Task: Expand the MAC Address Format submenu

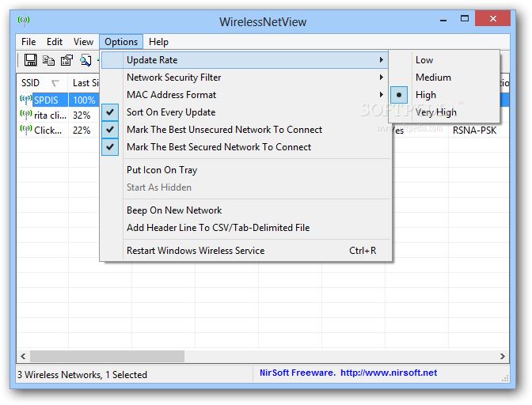Action: [246, 95]
